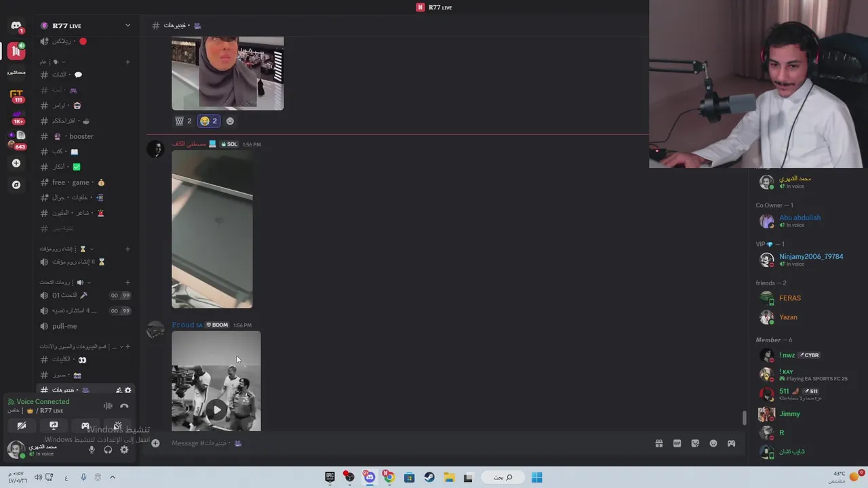
Task: Open the booster channel
Action: (85, 136)
